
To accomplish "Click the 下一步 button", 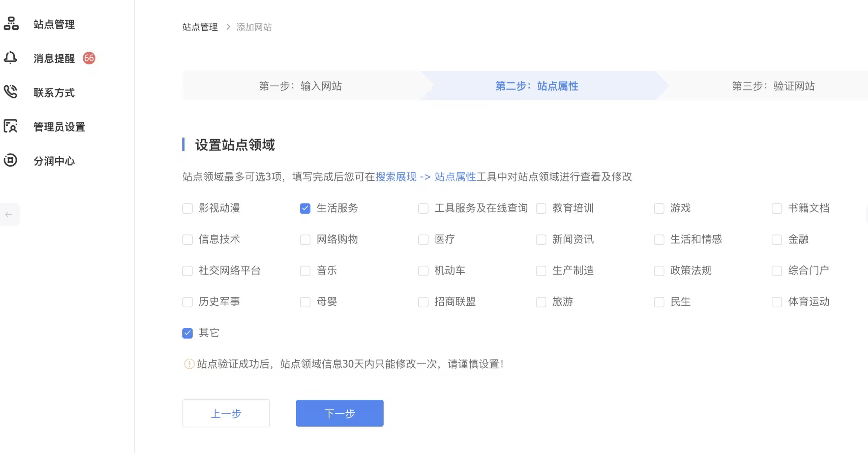I will 339,413.
